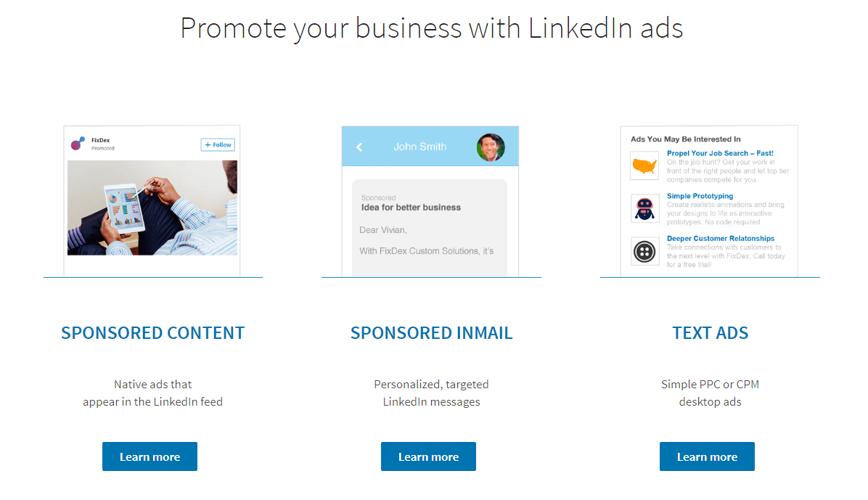Click Learn more under Sponsored Content
This screenshot has height=500, width=868.
(x=150, y=456)
